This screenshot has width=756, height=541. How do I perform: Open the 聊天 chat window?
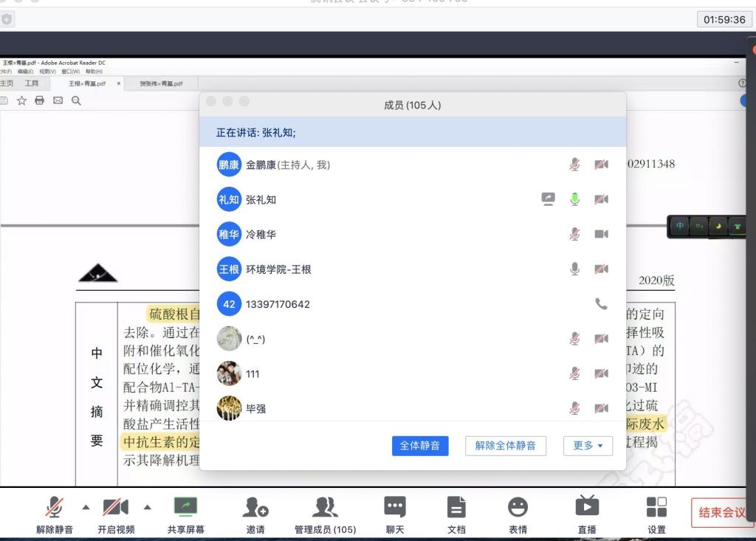click(395, 507)
